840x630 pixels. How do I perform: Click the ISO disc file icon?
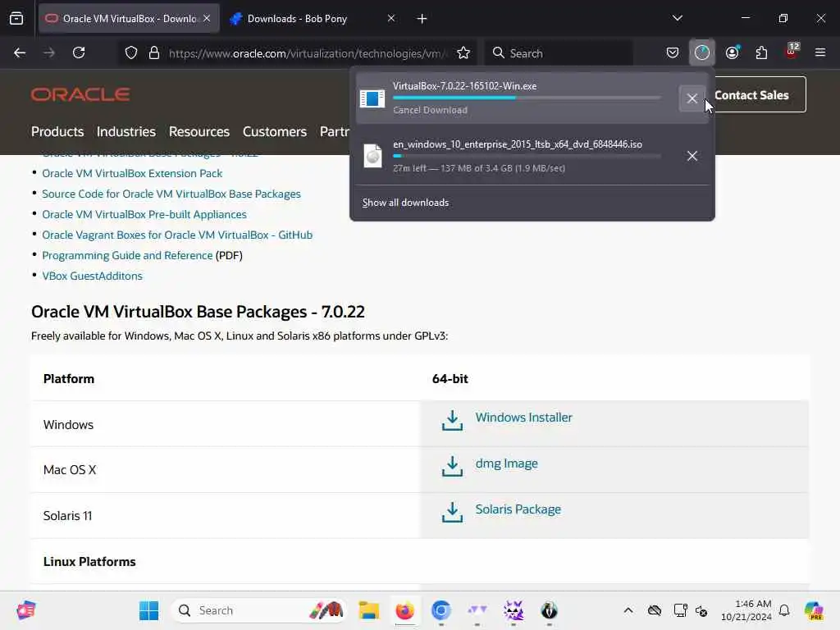373,156
